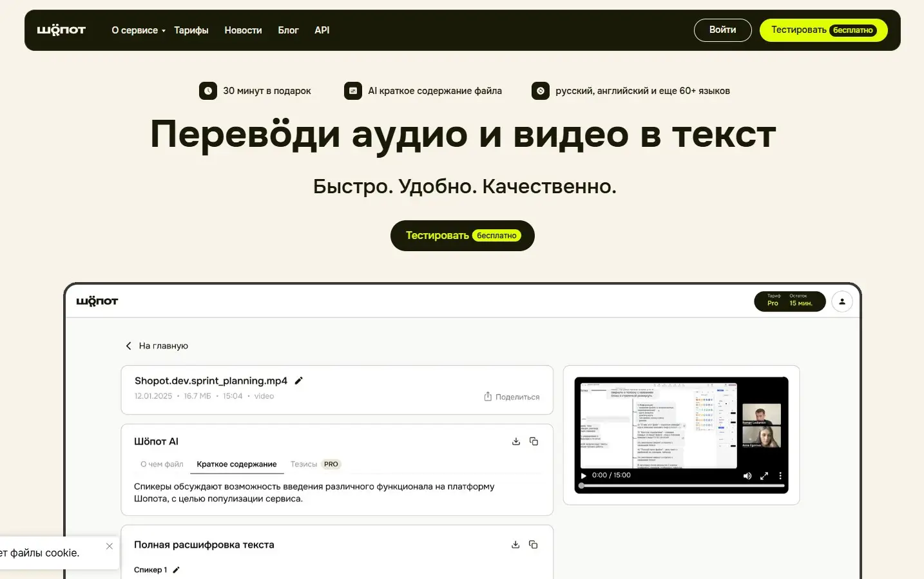Open the video player fullscreen
924x579 pixels.
point(764,476)
